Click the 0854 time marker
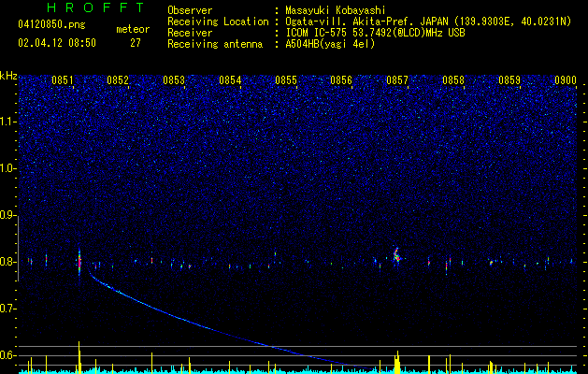 pos(230,80)
